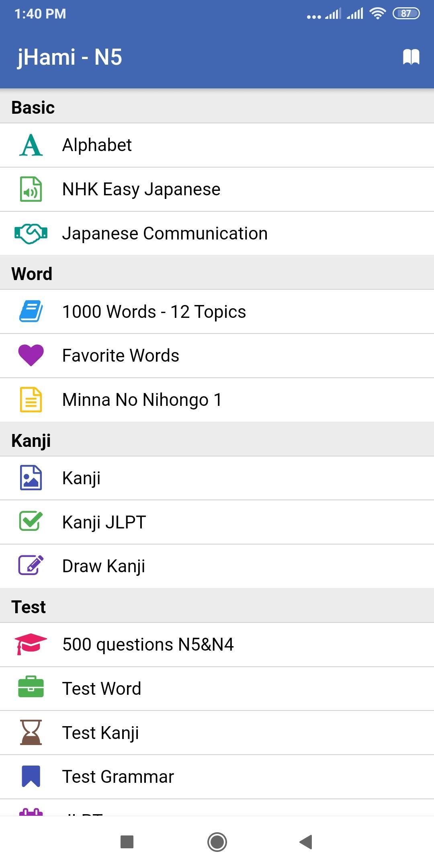434x868 pixels.
Task: Tap the graduation cap icon
Action: pyautogui.click(x=31, y=644)
